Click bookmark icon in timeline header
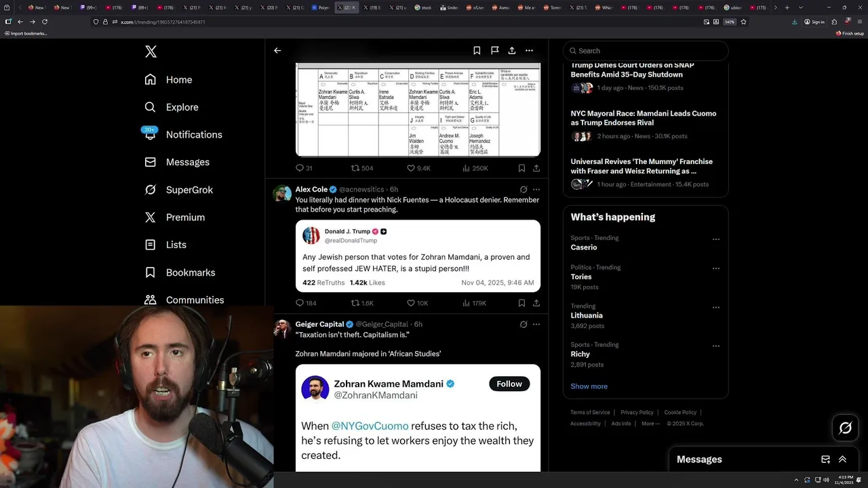868x488 pixels. pos(477,50)
